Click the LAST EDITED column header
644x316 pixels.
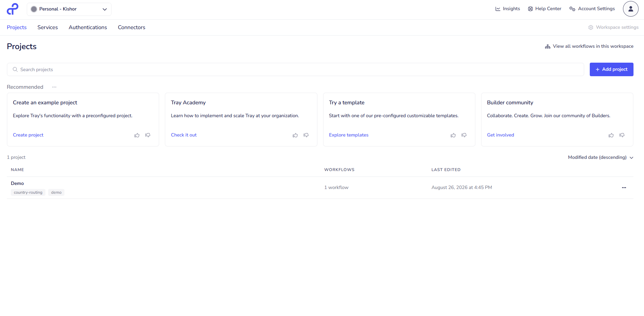coord(446,170)
